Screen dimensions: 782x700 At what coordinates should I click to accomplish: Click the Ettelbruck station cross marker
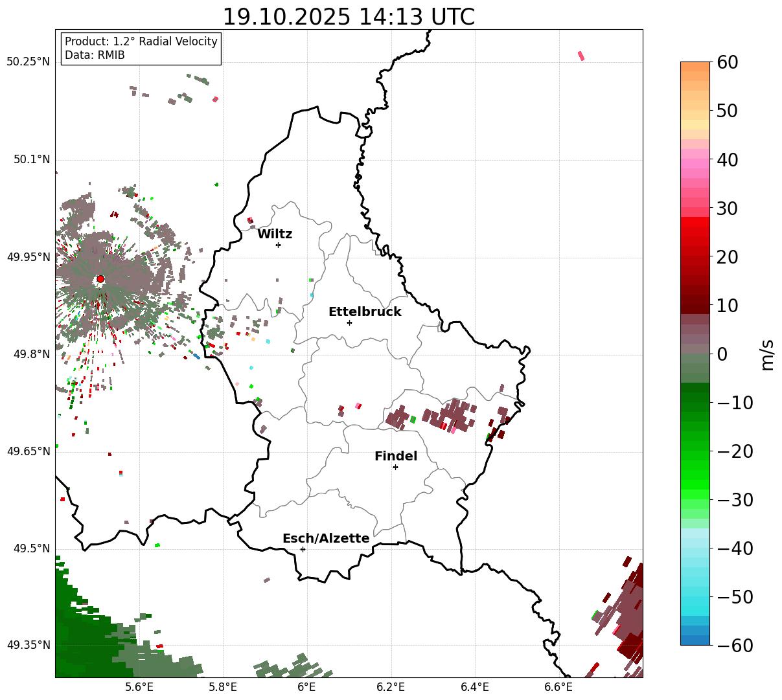point(349,322)
